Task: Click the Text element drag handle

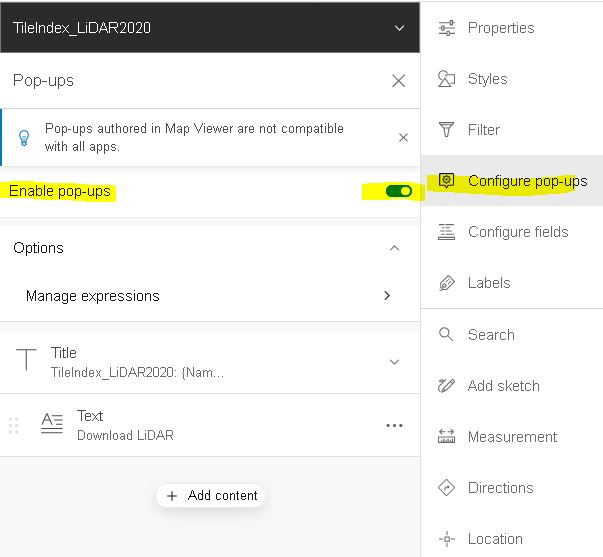Action: coord(13,425)
